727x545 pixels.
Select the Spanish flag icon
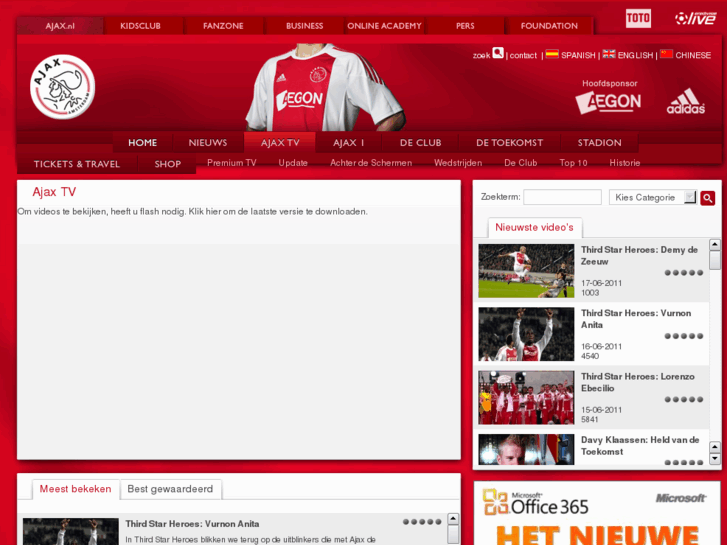[552, 54]
